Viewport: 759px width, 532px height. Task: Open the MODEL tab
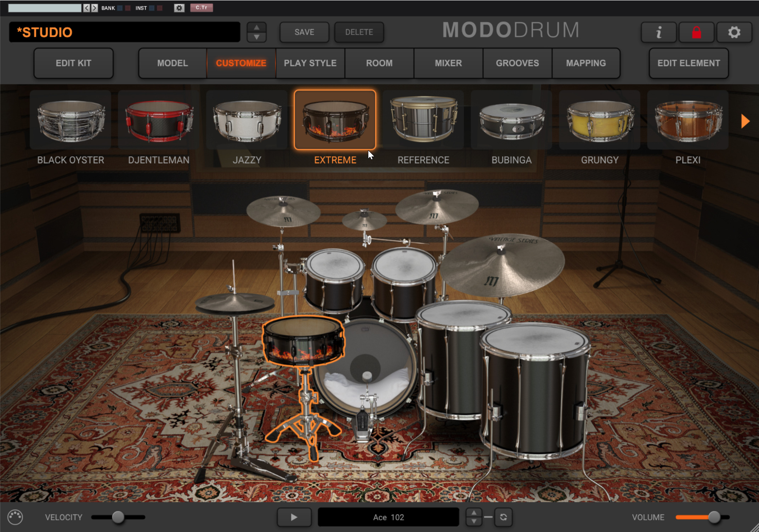click(x=172, y=63)
